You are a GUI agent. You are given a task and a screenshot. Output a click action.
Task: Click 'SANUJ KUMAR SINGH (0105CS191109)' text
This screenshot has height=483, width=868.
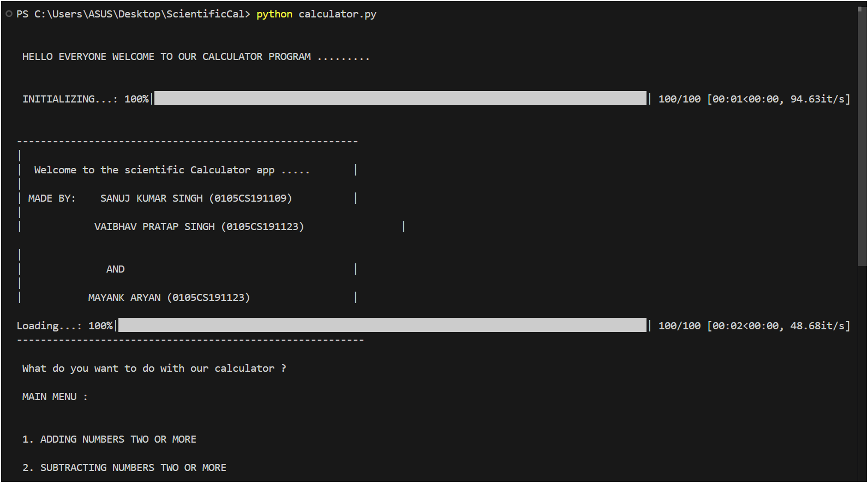pyautogui.click(x=196, y=198)
